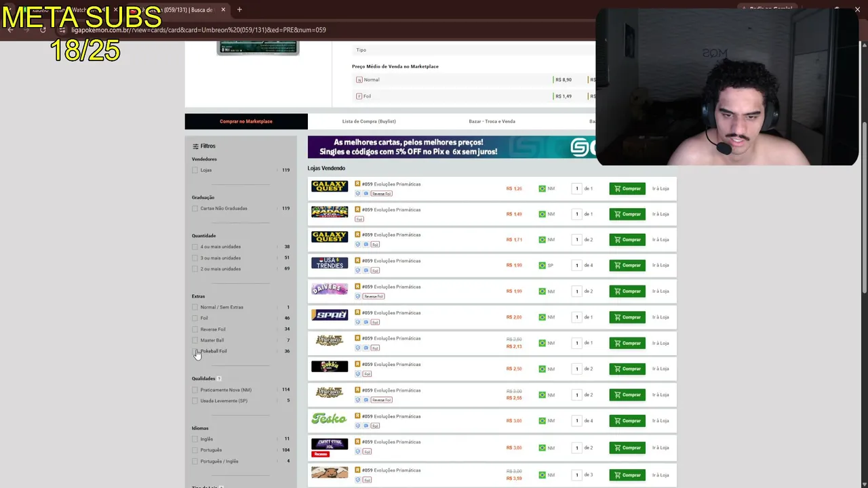
Task: Click the Brazil flag in the USA Trendies row
Action: tap(542, 266)
